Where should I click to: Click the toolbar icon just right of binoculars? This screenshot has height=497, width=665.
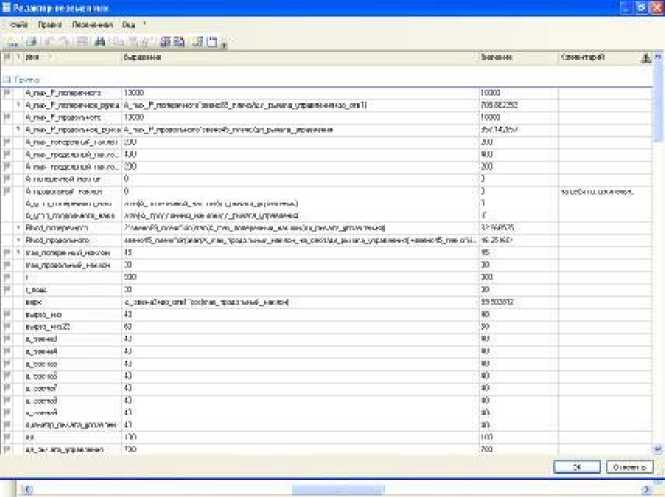(x=120, y=42)
